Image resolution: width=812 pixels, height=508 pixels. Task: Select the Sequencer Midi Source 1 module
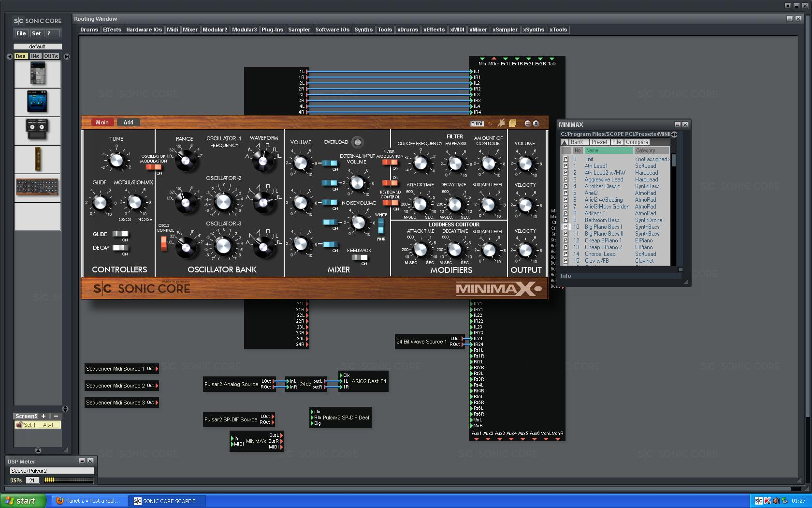point(122,369)
